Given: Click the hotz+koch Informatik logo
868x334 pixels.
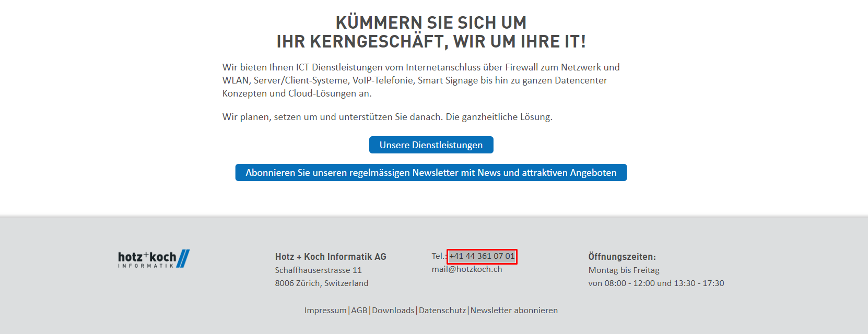Looking at the screenshot, I should tap(154, 259).
